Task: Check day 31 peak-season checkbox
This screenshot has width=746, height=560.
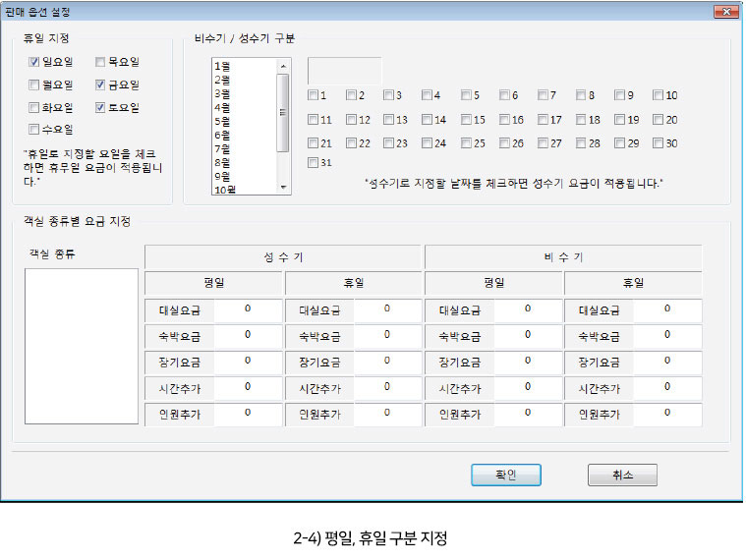Action: click(313, 163)
